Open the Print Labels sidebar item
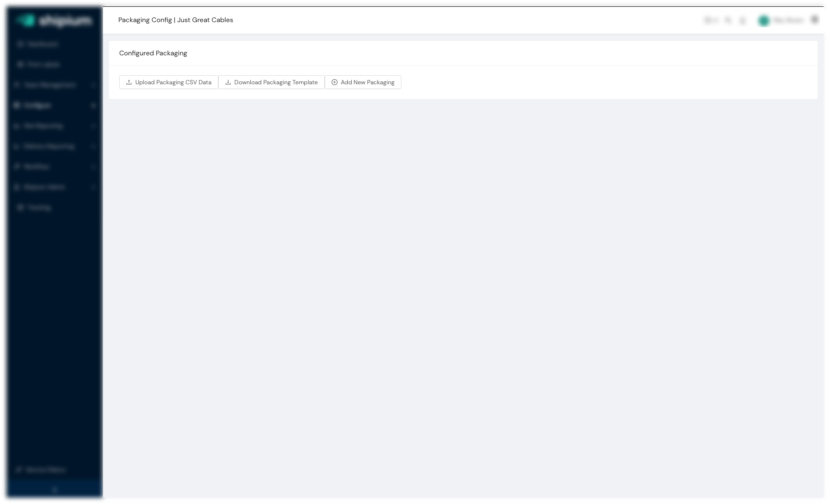This screenshot has width=830, height=504. point(43,64)
